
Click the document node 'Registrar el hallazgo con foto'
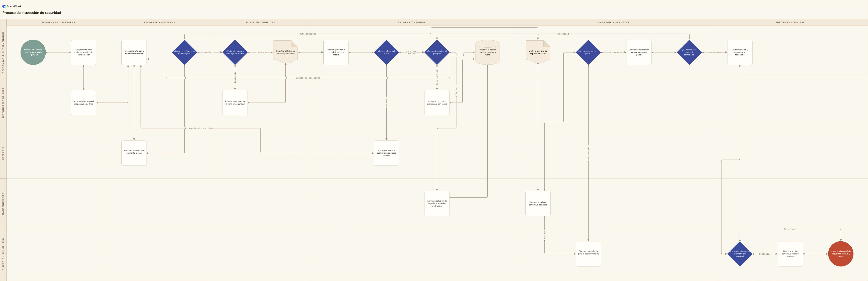285,52
